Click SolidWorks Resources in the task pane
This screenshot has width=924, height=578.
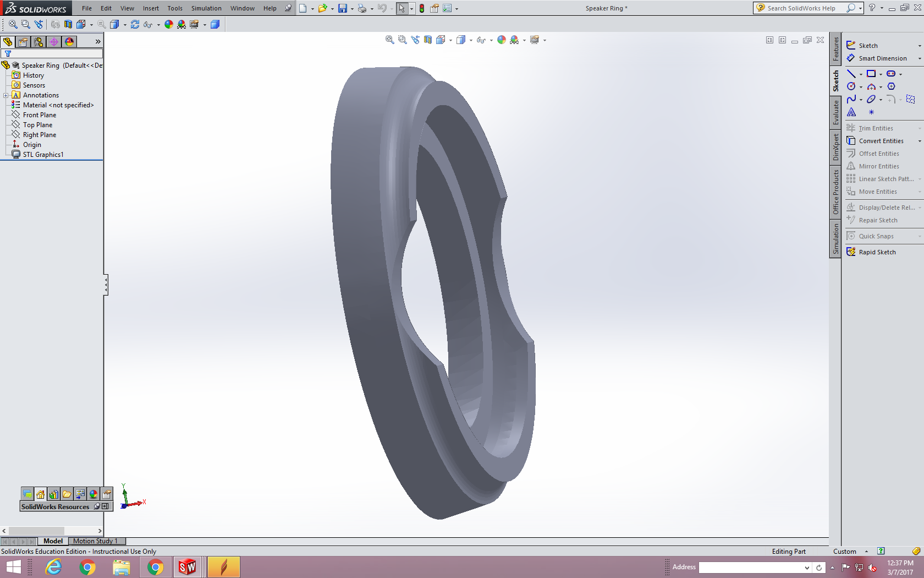(55, 506)
